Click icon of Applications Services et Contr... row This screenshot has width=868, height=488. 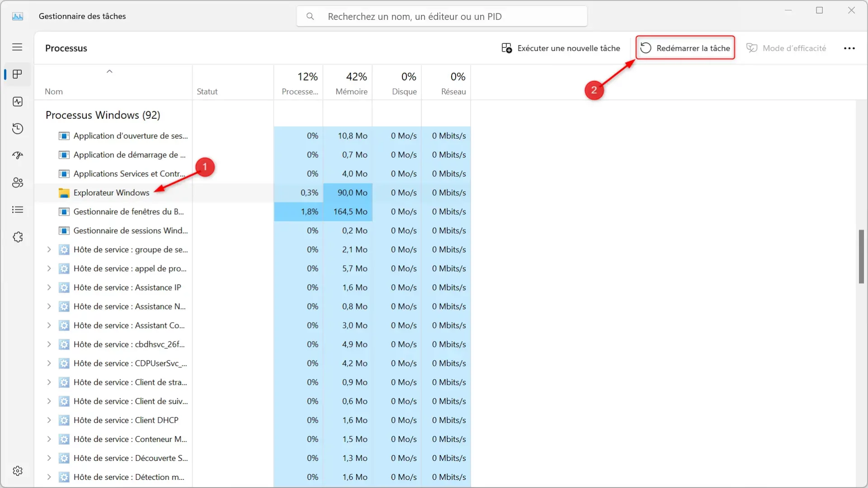point(64,174)
